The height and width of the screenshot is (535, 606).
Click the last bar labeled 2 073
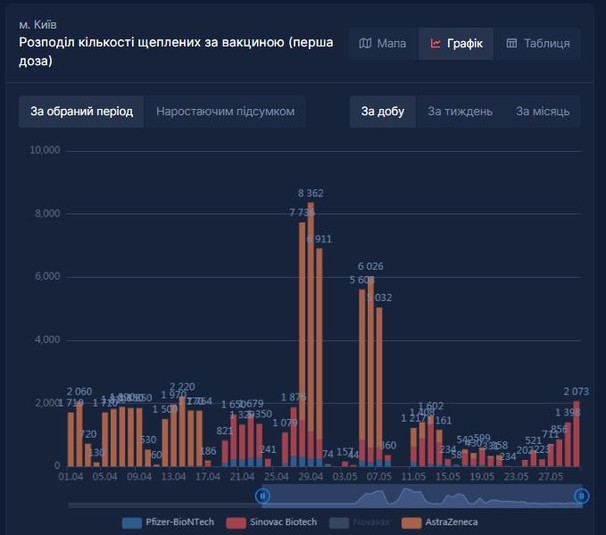[x=577, y=435]
